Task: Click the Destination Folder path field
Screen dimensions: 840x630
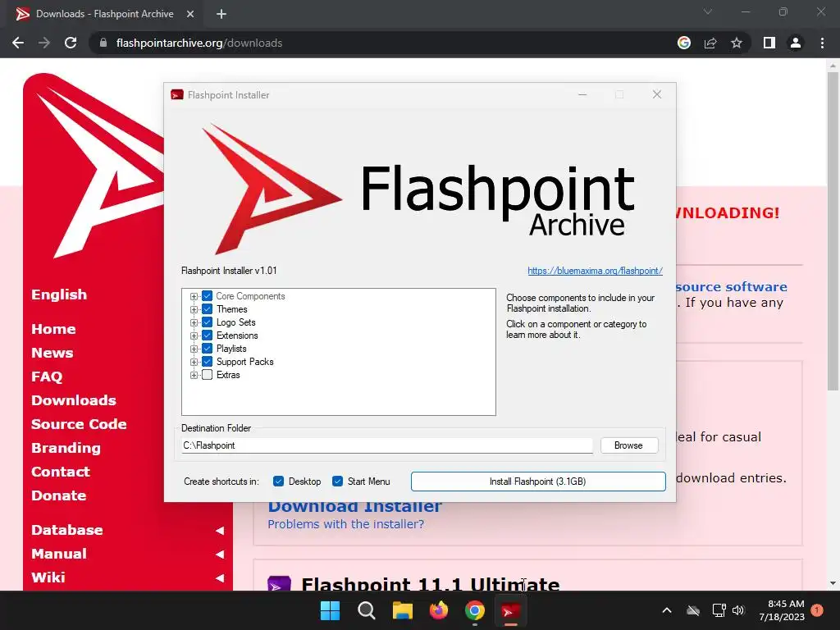Action: click(387, 445)
